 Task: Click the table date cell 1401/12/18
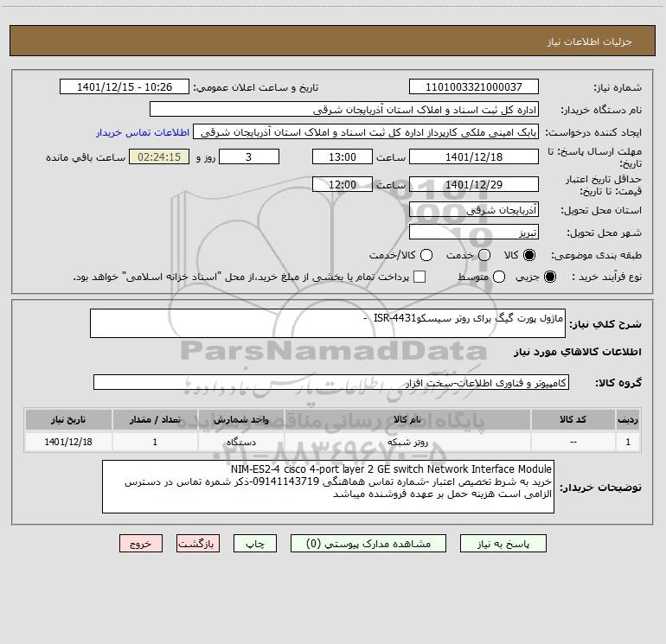pos(68,442)
